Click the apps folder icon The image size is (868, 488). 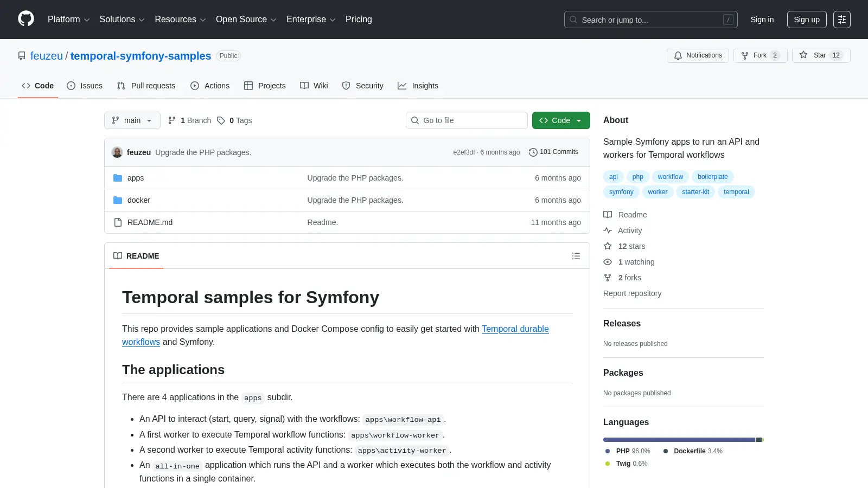118,178
